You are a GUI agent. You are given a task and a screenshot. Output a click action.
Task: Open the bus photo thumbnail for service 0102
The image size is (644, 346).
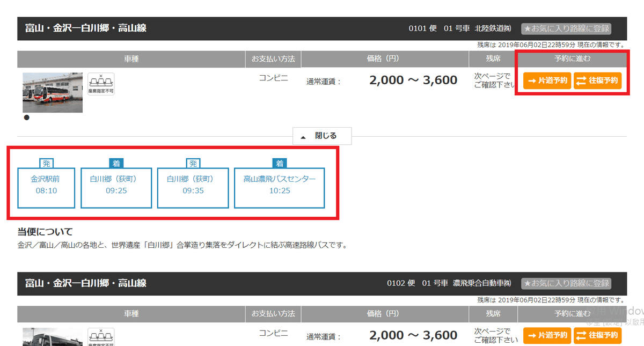pos(53,338)
